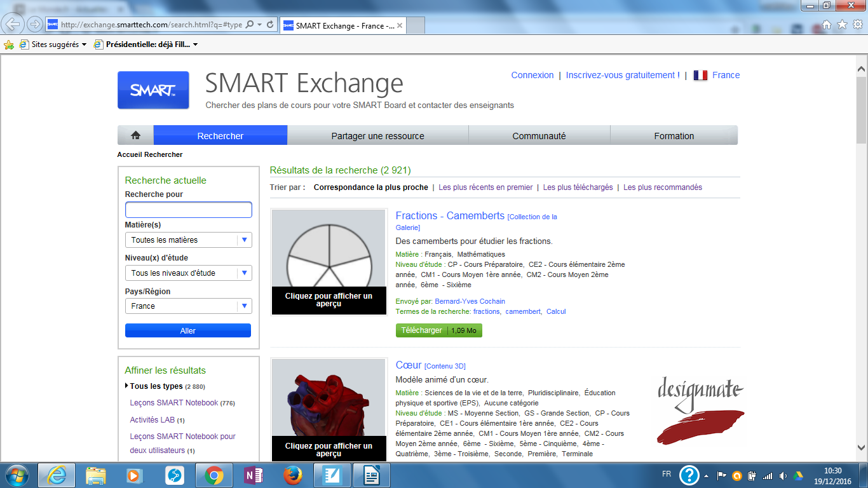Click the French flag icon
868x488 pixels.
pyautogui.click(x=700, y=75)
